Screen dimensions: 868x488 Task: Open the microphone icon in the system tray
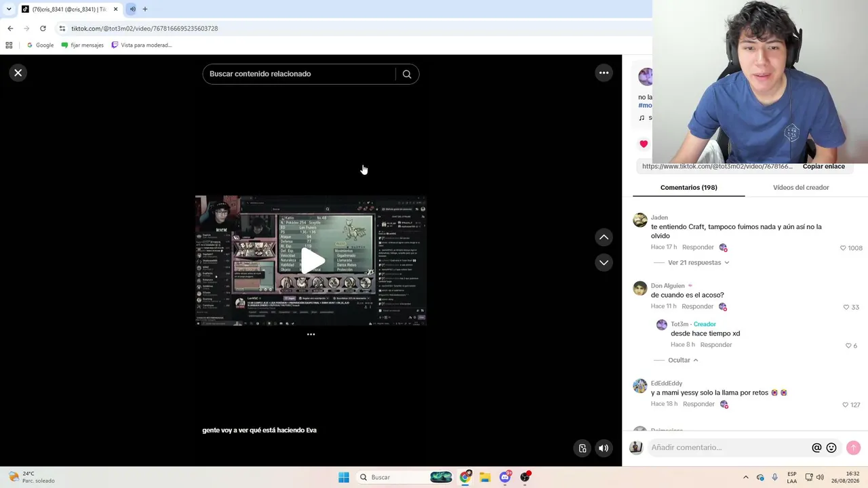pyautogui.click(x=774, y=477)
